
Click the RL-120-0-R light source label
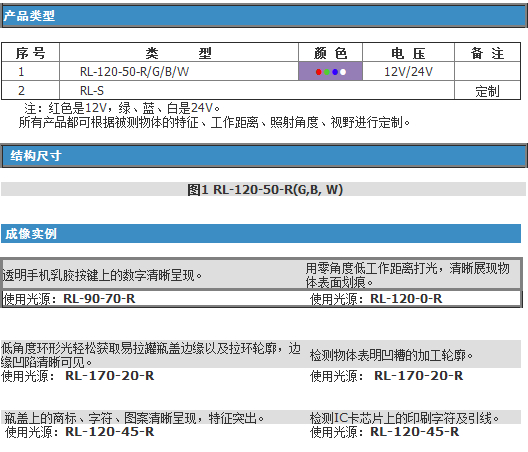[406, 298]
